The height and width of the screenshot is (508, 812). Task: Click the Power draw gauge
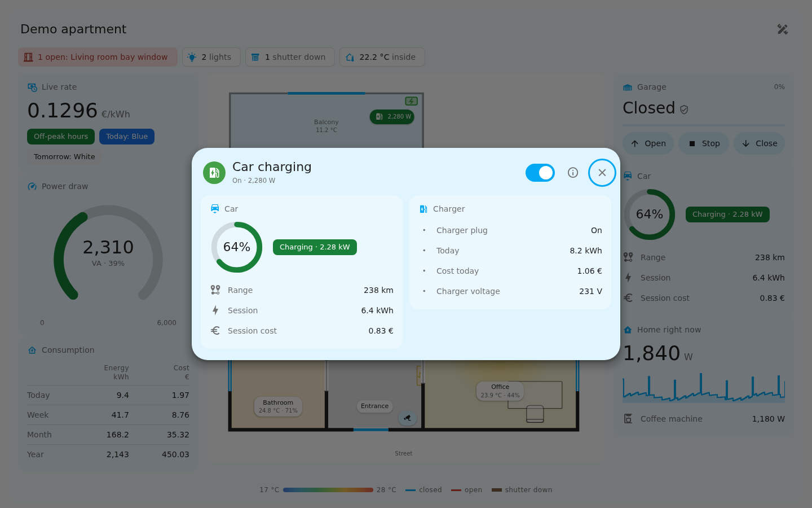[x=108, y=254]
